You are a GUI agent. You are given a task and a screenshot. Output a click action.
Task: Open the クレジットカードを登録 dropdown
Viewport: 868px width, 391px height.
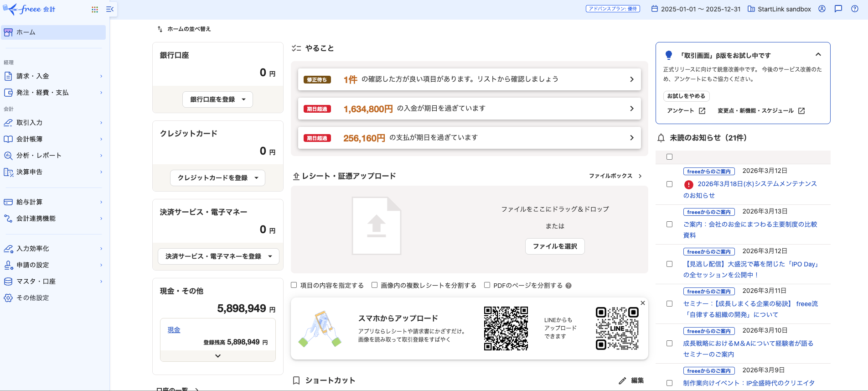coord(217,178)
